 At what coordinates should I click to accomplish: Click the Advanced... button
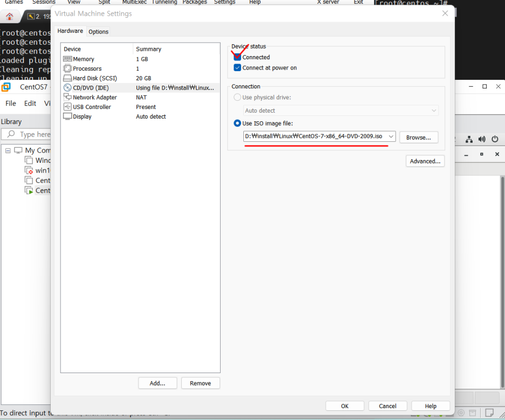[x=425, y=161]
